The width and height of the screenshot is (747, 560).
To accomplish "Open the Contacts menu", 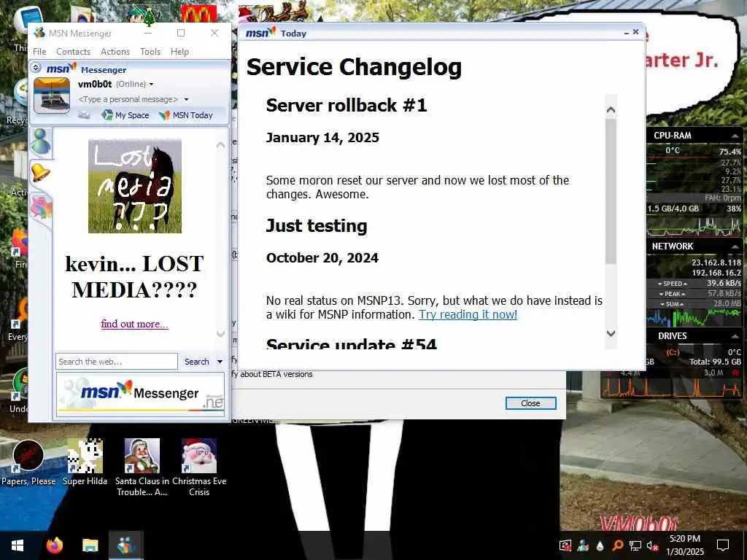I will [73, 52].
